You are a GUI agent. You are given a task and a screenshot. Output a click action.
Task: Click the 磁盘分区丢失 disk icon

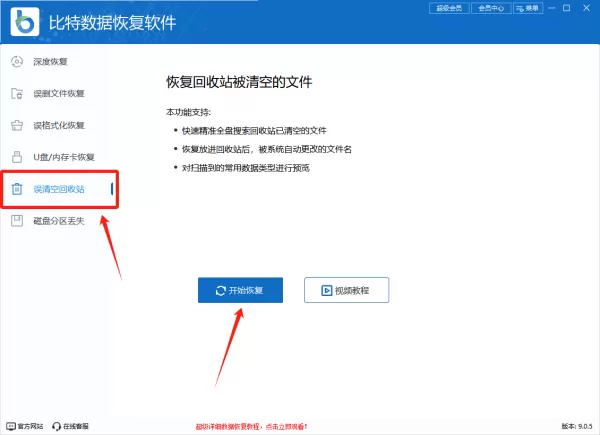click(17, 221)
